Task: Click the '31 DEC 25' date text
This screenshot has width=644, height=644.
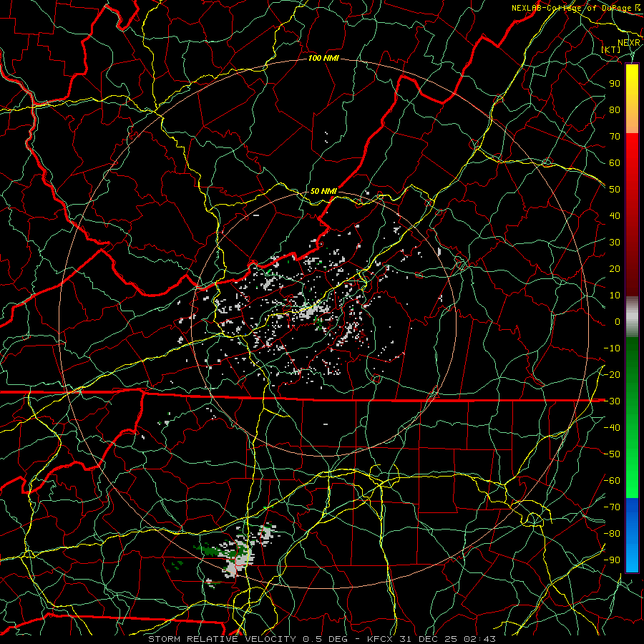Action: 429,639
